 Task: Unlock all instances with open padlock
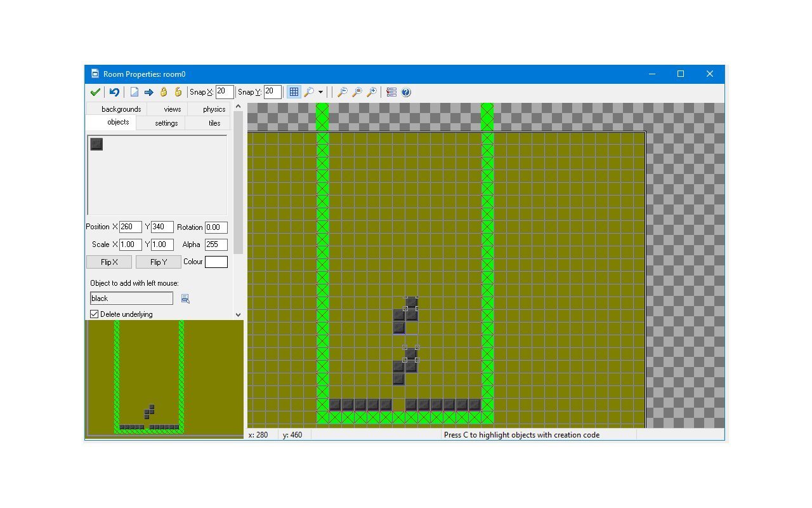(x=178, y=92)
